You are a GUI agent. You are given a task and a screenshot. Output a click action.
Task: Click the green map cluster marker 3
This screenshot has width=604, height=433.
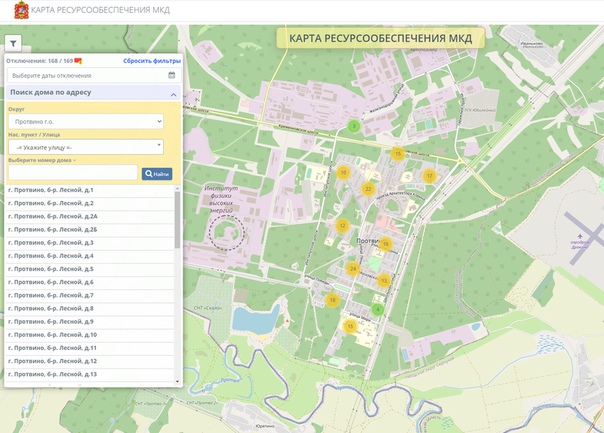coord(353,126)
